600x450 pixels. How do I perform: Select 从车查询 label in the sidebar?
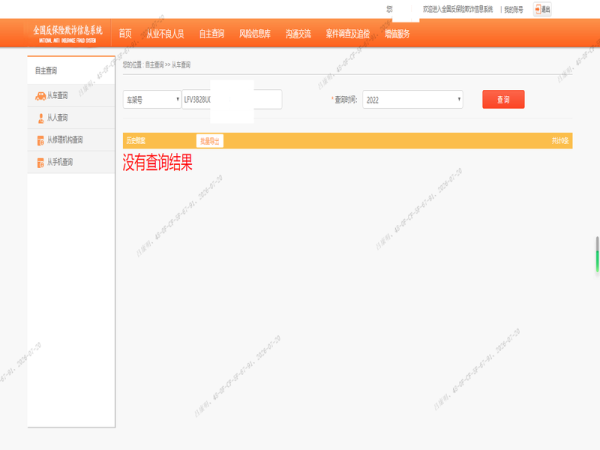point(57,95)
